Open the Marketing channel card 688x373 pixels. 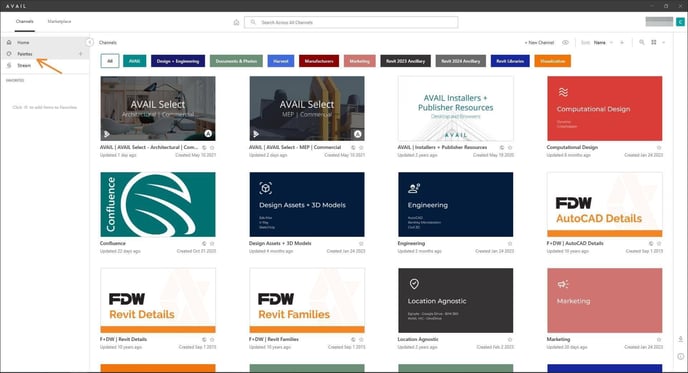pyautogui.click(x=605, y=301)
